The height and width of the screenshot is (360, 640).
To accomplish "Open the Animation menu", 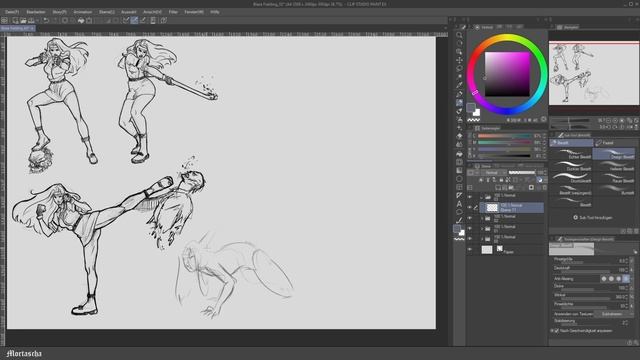I will [x=83, y=12].
